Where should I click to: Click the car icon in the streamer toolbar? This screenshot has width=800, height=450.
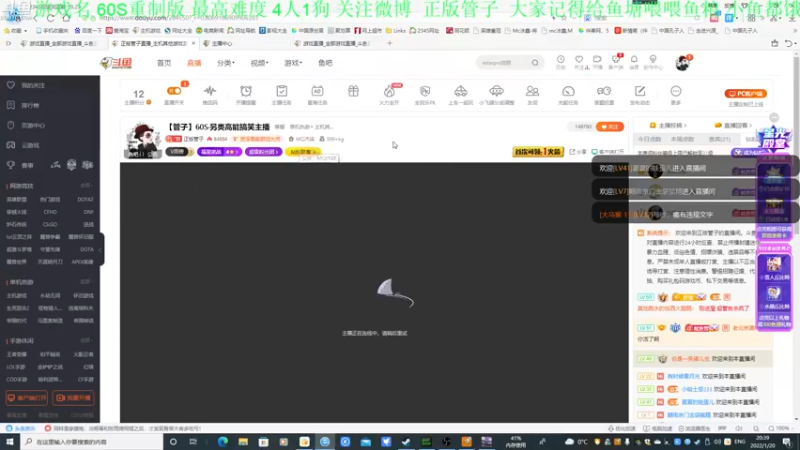(x=461, y=91)
